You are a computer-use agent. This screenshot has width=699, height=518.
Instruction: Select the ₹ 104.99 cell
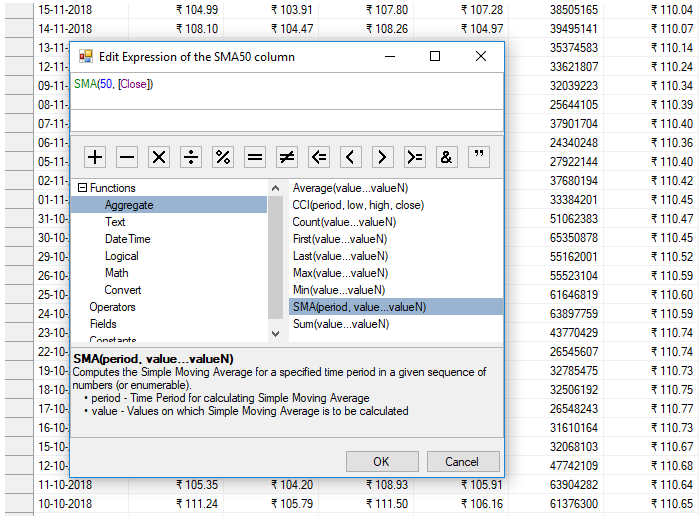pyautogui.click(x=176, y=9)
